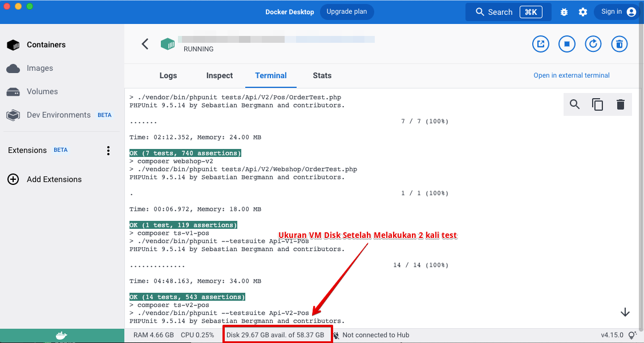The width and height of the screenshot is (644, 343).
Task: Click the '14 / 14 (100%)' progress text
Action: (420, 265)
